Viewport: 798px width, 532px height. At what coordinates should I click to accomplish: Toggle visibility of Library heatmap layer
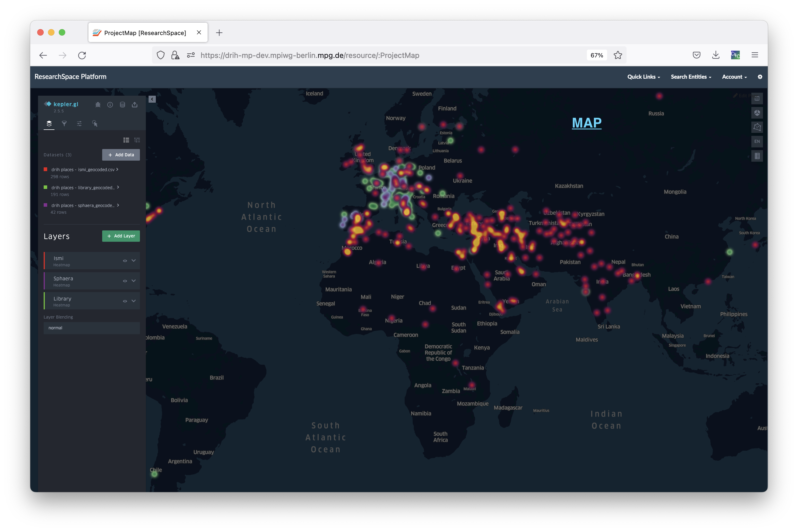coord(125,301)
